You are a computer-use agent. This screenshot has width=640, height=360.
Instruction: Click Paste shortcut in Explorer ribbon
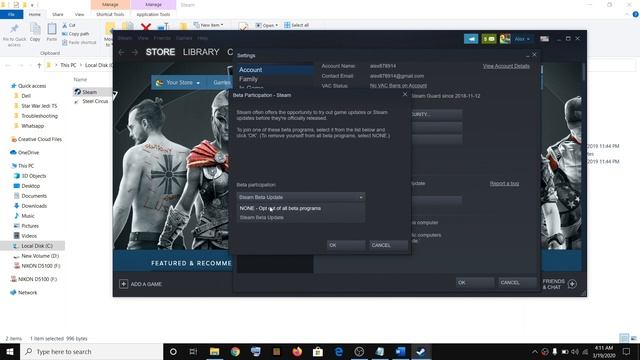click(x=79, y=42)
